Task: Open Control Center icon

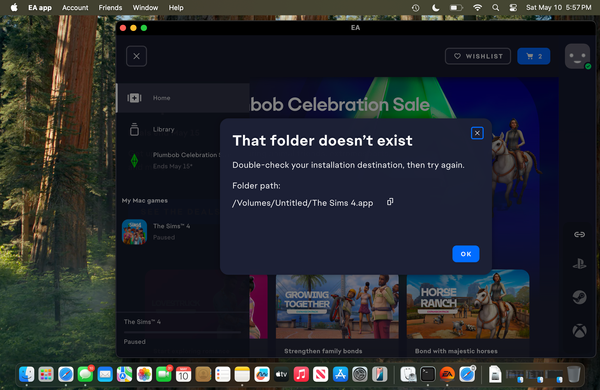Action: pos(513,8)
